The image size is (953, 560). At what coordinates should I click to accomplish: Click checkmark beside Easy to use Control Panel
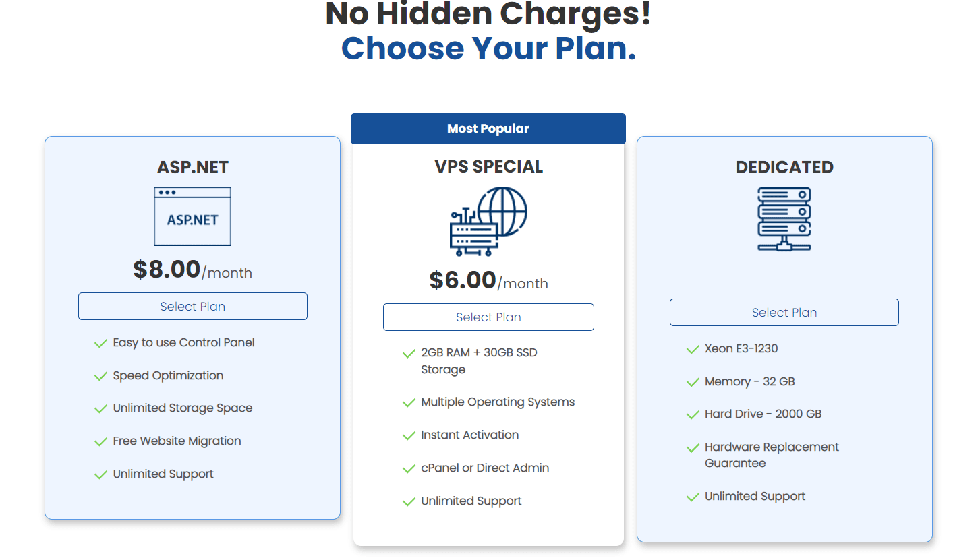coord(101,344)
